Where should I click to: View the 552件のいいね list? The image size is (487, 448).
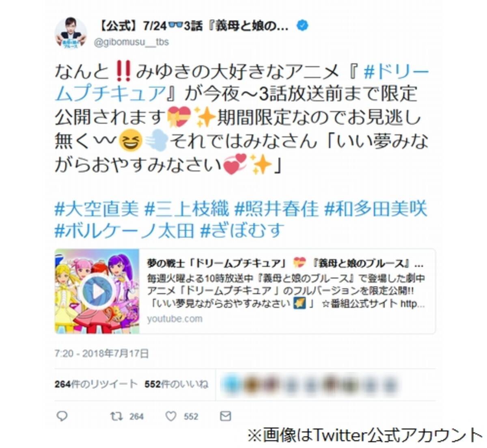[x=176, y=384]
